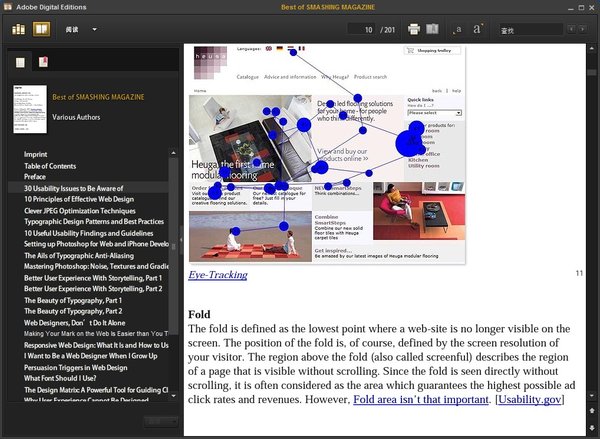Open 'Typographic Design Patterns and Best Practices'
The height and width of the screenshot is (439, 600).
click(x=93, y=222)
